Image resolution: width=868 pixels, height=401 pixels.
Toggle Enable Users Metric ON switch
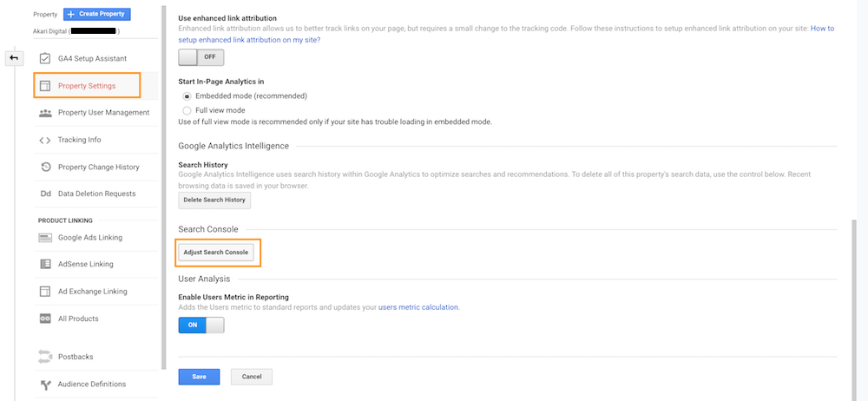coord(201,325)
